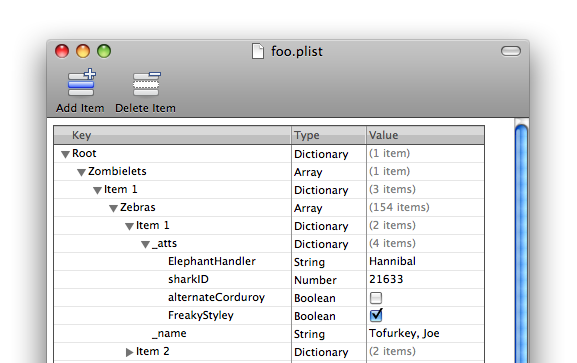577x363 pixels.
Task: Select the Root key label
Action: [84, 153]
